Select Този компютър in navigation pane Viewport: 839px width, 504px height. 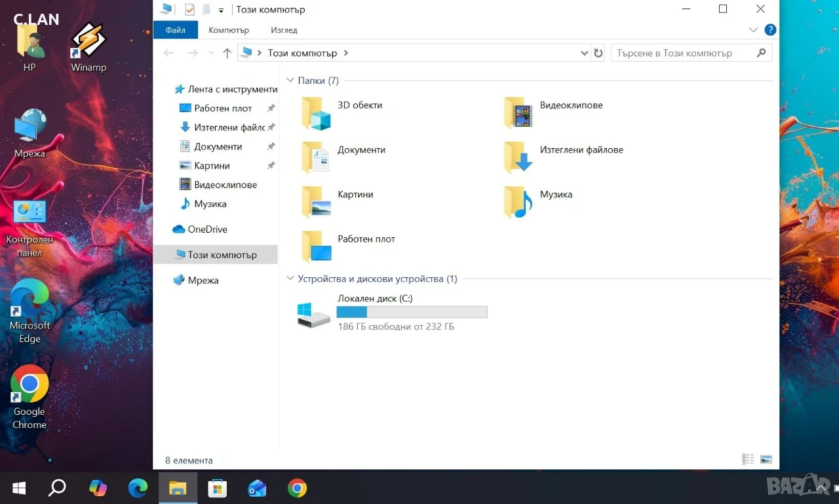[x=216, y=254]
